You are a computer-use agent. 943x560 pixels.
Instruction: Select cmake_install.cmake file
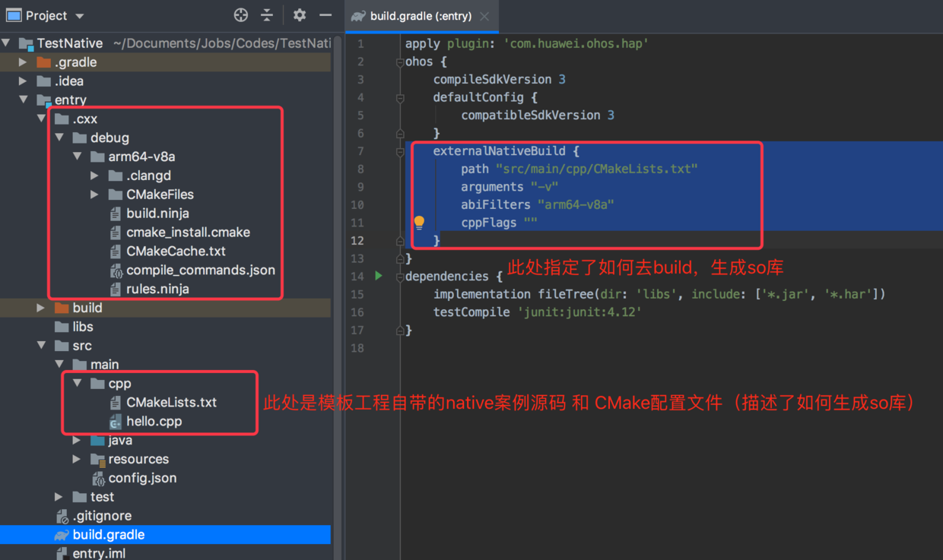(x=188, y=233)
